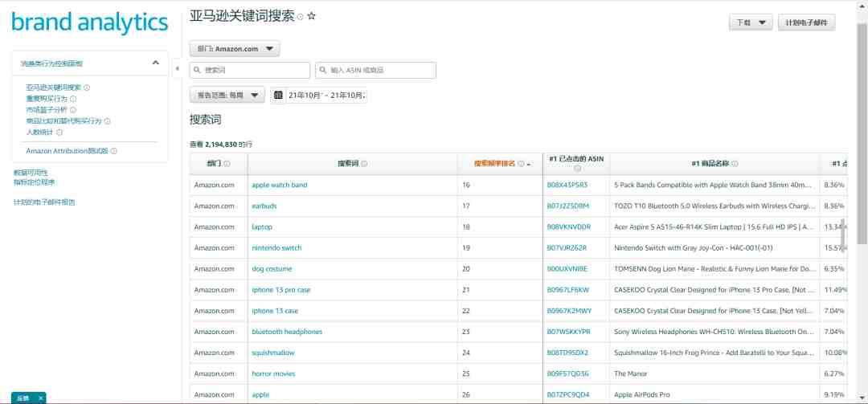The width and height of the screenshot is (868, 404).
Task: Click info icon beside 重复购买行为 in sidebar
Action: (x=73, y=99)
